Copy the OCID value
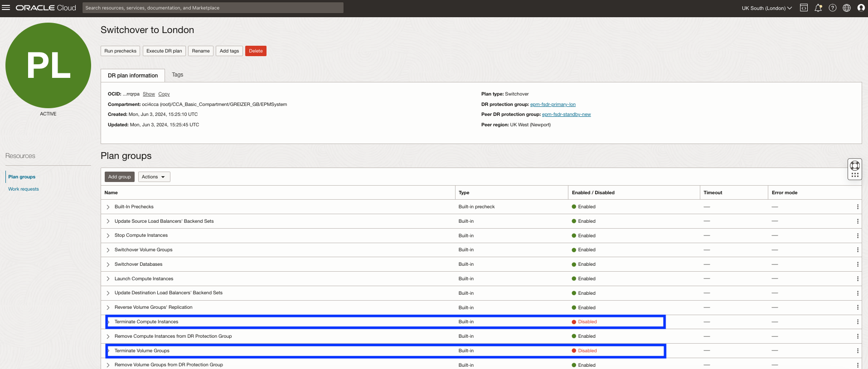 tap(164, 94)
